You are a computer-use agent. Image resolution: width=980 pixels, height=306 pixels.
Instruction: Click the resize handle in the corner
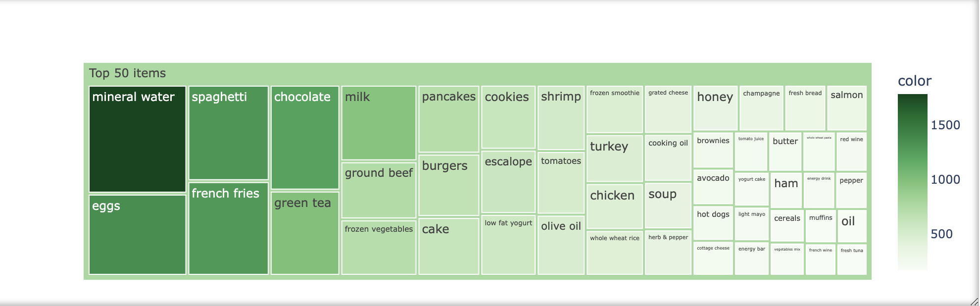(974, 301)
